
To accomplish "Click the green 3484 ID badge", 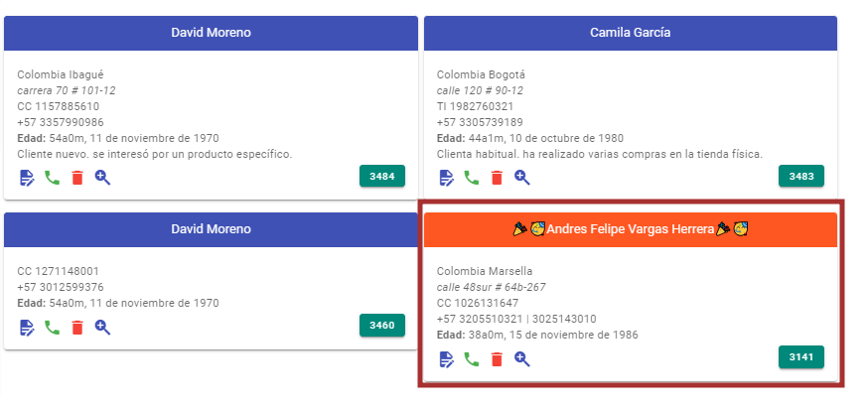I will tap(382, 177).
